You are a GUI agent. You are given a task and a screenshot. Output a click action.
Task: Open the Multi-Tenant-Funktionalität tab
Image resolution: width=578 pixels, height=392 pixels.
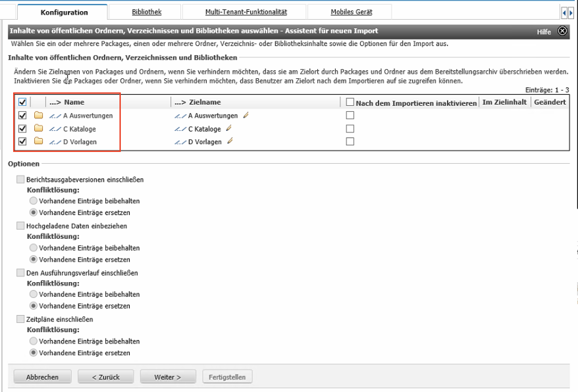pos(246,12)
